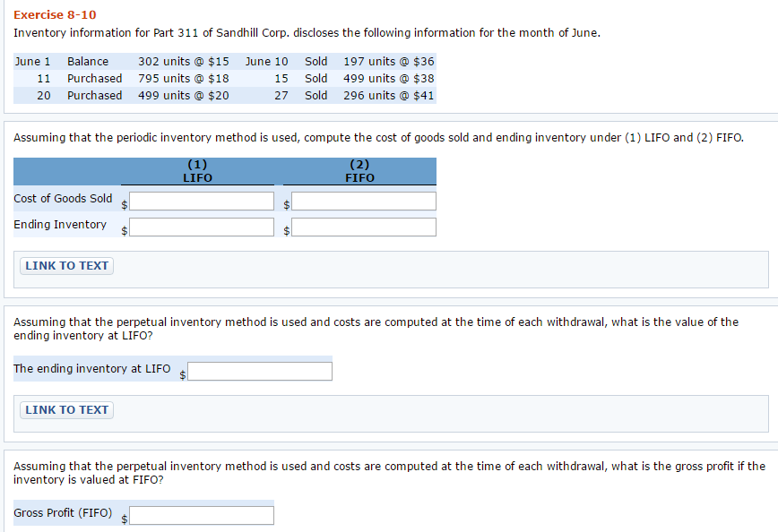Click the FIFO Ending Inventory field
The image size is (778, 532).
(364, 227)
